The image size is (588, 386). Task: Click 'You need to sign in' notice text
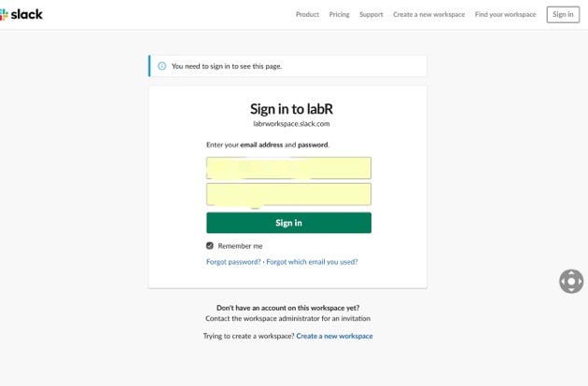point(227,66)
